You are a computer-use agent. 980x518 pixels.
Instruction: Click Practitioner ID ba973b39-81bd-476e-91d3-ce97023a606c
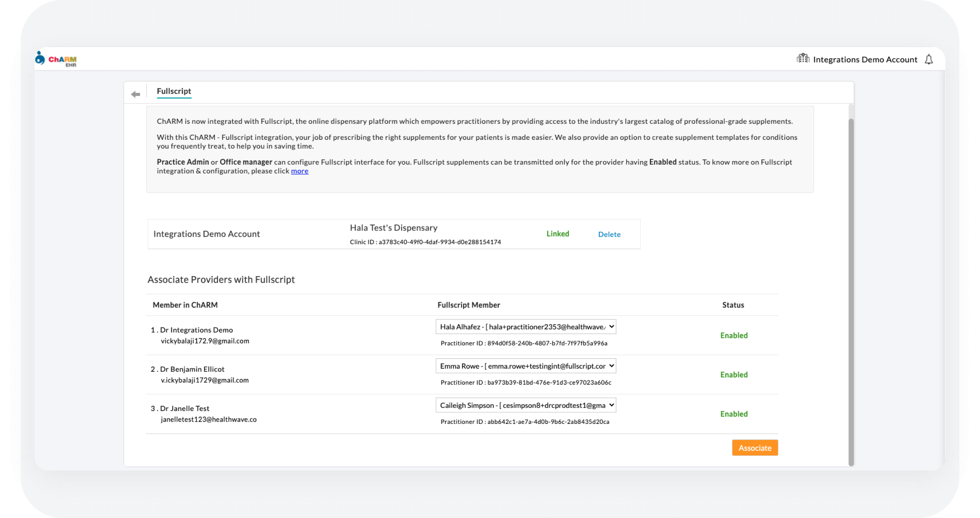[526, 382]
